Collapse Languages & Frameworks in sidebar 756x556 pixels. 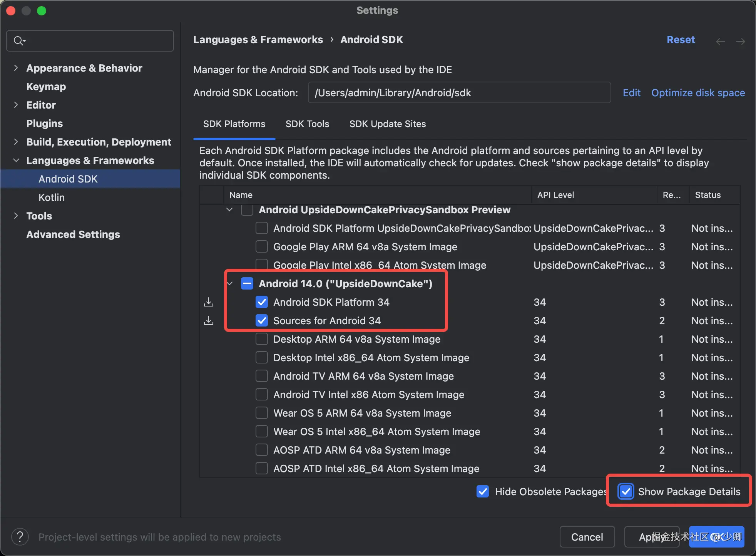click(16, 161)
